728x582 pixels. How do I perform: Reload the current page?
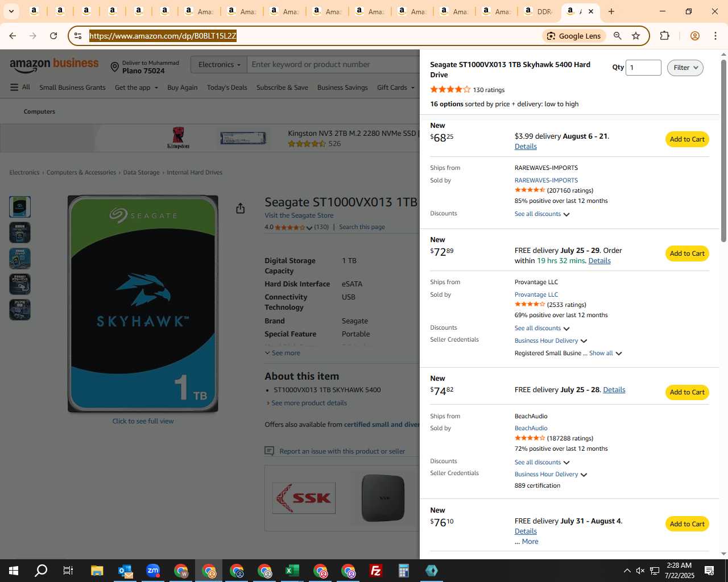coord(53,36)
